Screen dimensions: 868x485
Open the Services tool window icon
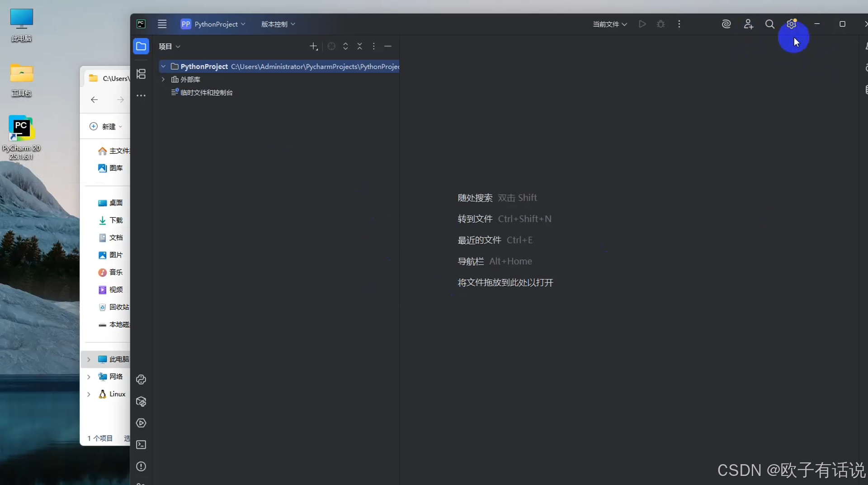coord(141,423)
